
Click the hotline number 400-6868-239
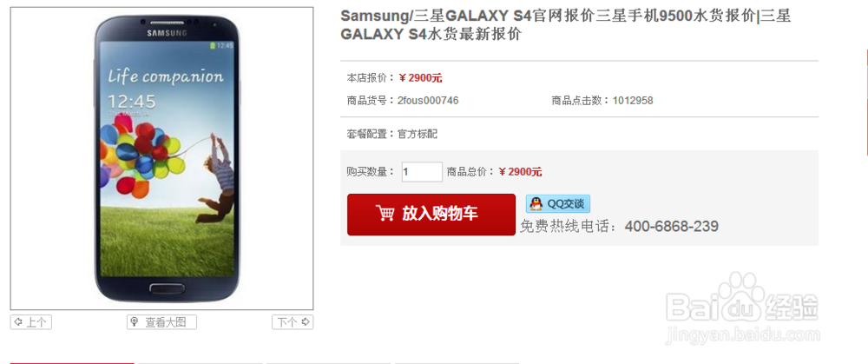tap(672, 226)
